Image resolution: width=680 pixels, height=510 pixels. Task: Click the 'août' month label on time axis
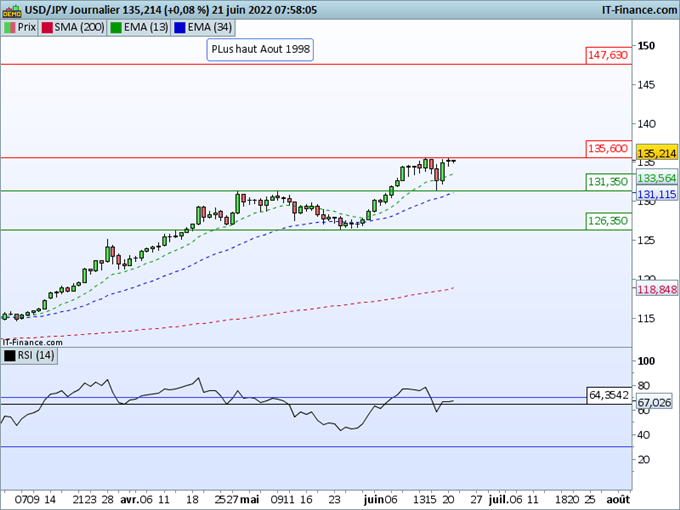tap(618, 500)
